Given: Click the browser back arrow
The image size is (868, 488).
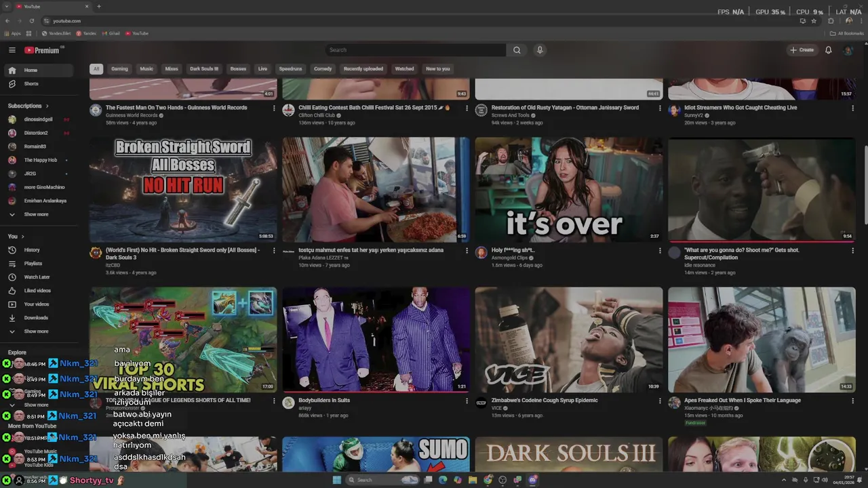Looking at the screenshot, I should pos(7,21).
